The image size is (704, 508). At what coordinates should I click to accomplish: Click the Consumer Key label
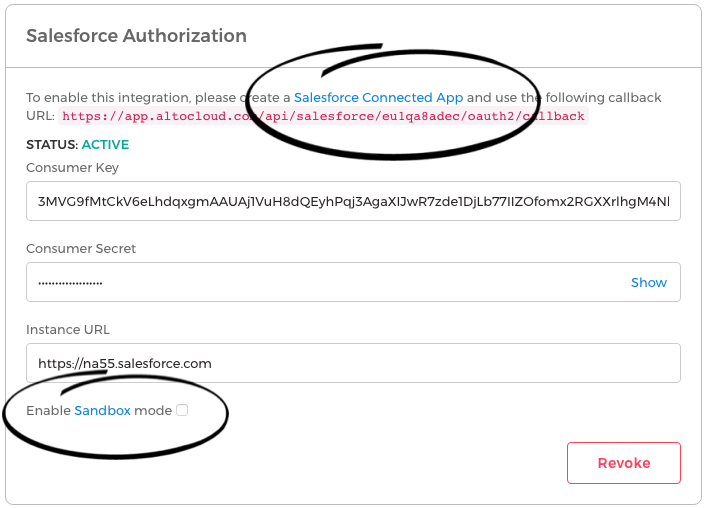click(x=72, y=168)
